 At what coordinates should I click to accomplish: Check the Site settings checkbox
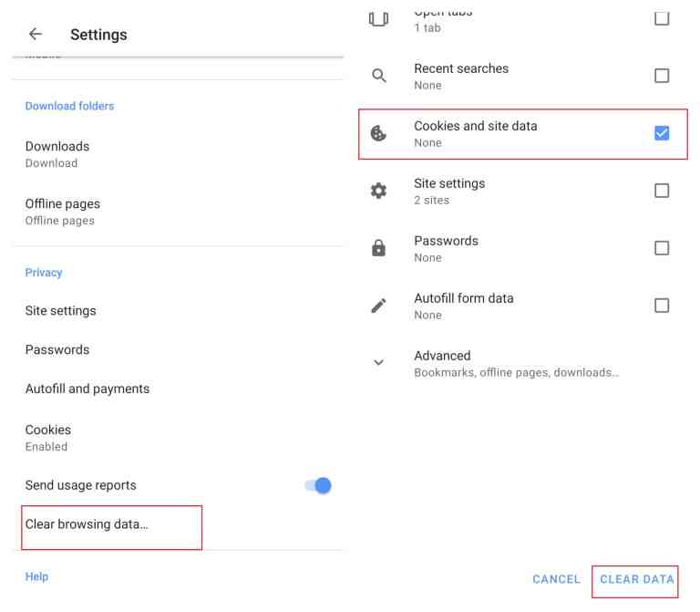tap(662, 191)
